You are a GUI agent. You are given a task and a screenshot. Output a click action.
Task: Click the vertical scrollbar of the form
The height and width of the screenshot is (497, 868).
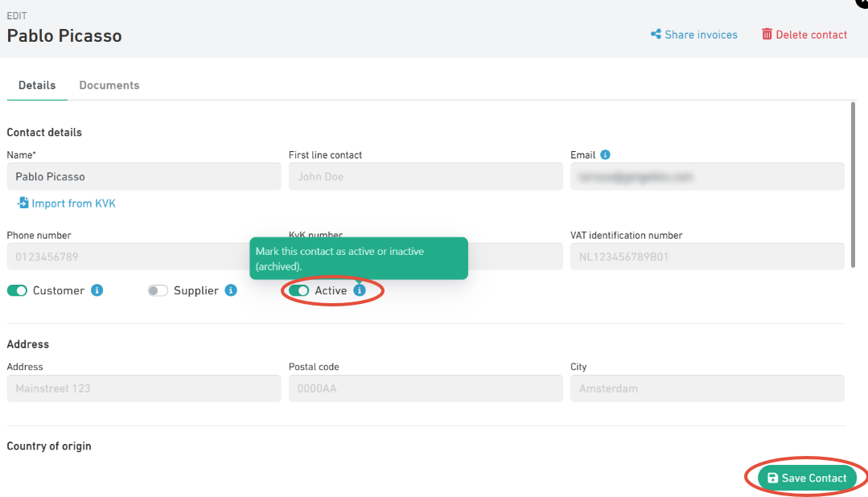click(x=853, y=186)
